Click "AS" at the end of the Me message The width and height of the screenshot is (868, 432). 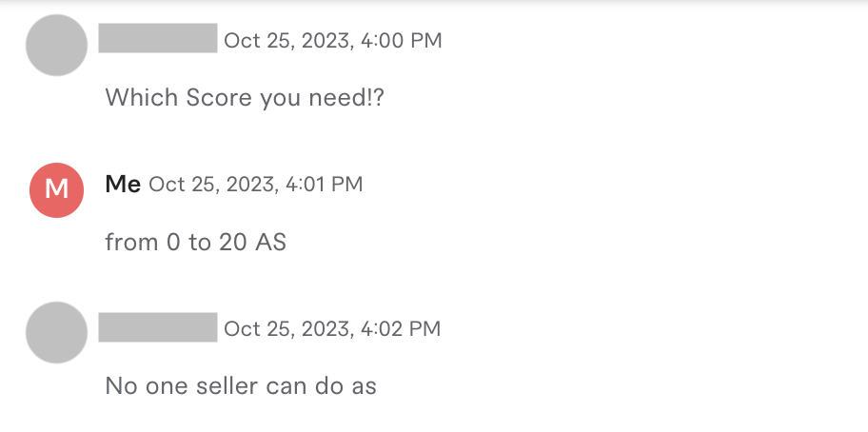[271, 243]
